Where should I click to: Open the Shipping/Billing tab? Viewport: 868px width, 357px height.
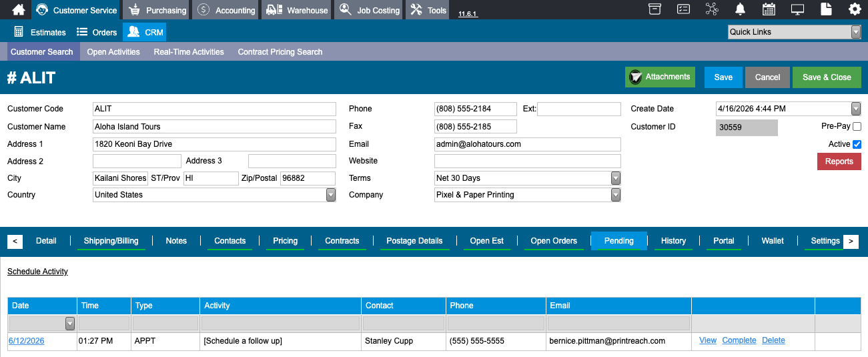(111, 241)
